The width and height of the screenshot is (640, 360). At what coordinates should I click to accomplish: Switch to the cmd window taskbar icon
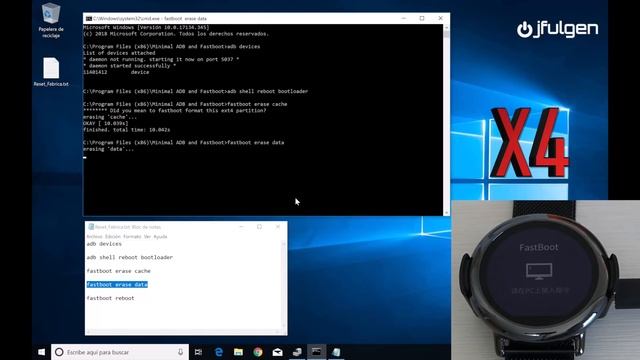click(316, 352)
